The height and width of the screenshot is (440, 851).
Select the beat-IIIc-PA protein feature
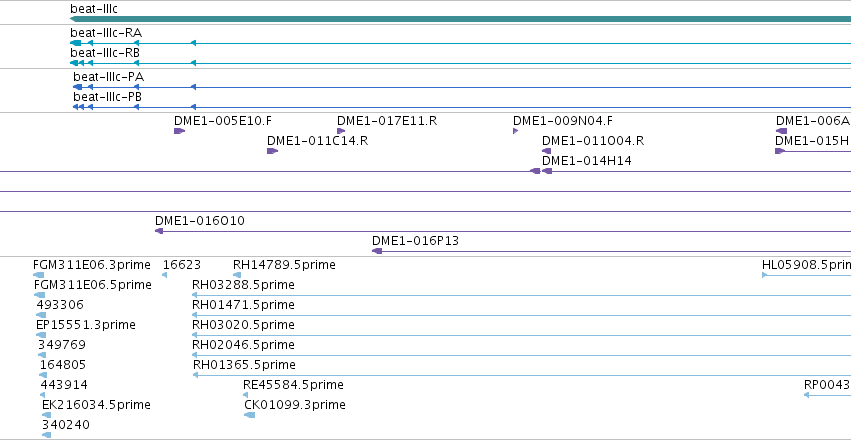point(462,87)
